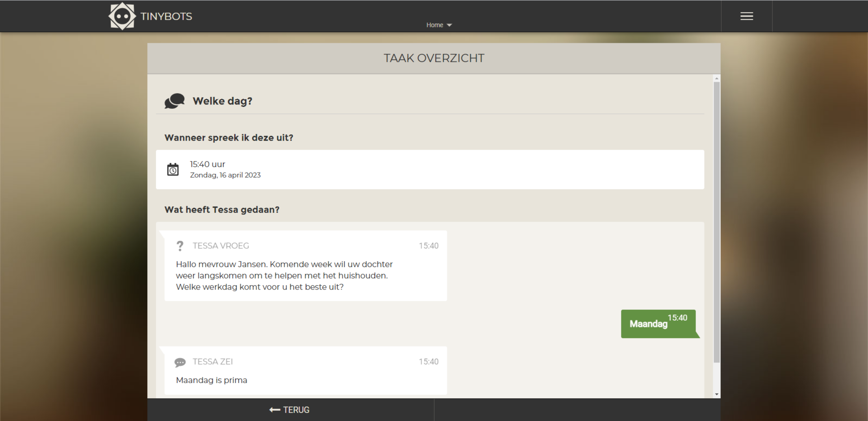The image size is (868, 421).
Task: Open the hamburger menu
Action: 746,16
